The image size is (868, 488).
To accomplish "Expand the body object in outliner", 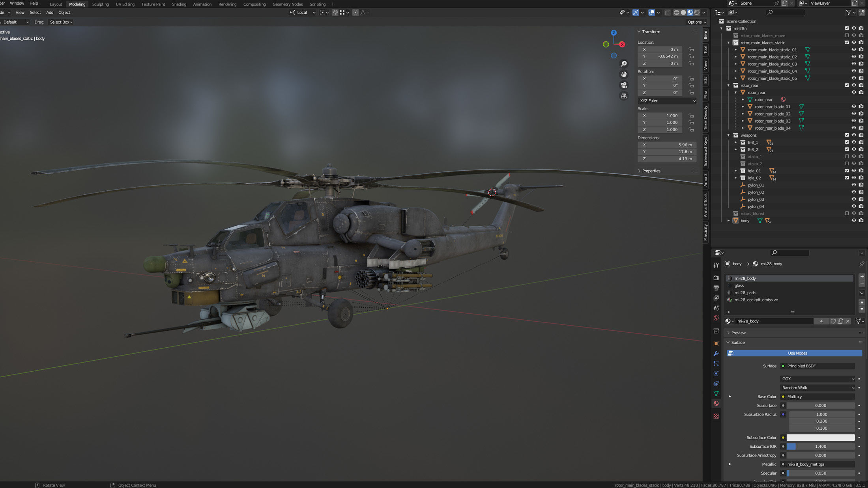I will (728, 221).
